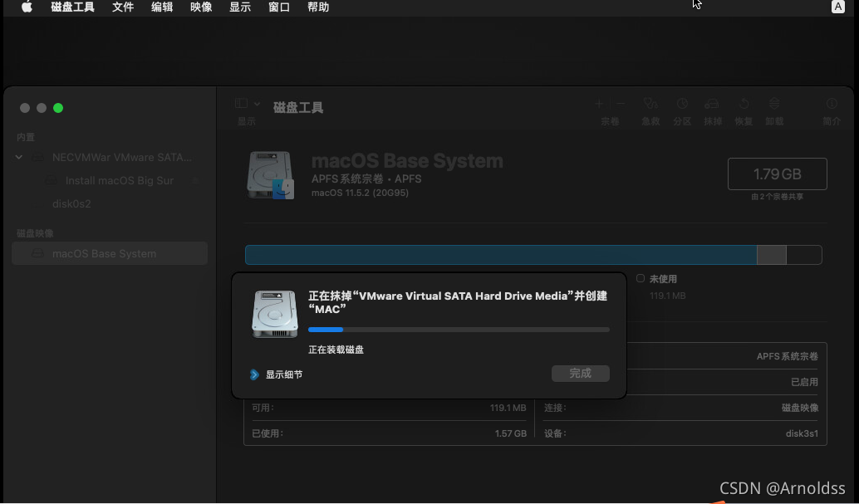The image size is (859, 504).
Task: Open the sidebar view dropdown chevron
Action: pyautogui.click(x=257, y=104)
